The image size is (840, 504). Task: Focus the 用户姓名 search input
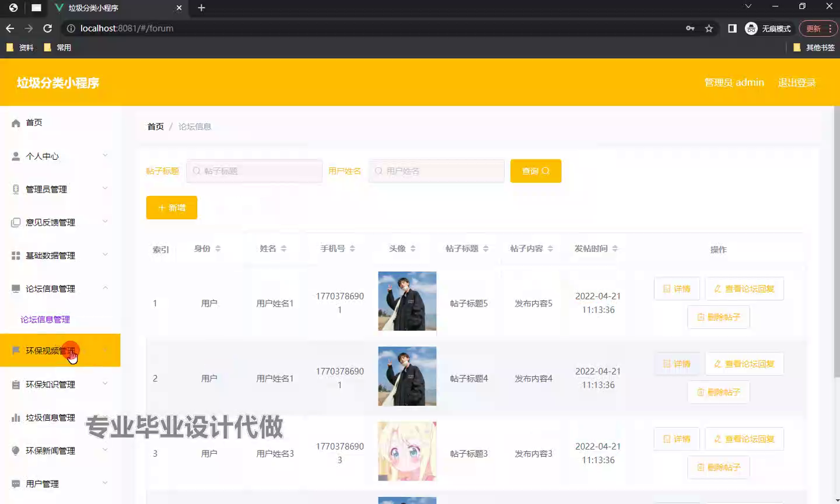point(436,171)
